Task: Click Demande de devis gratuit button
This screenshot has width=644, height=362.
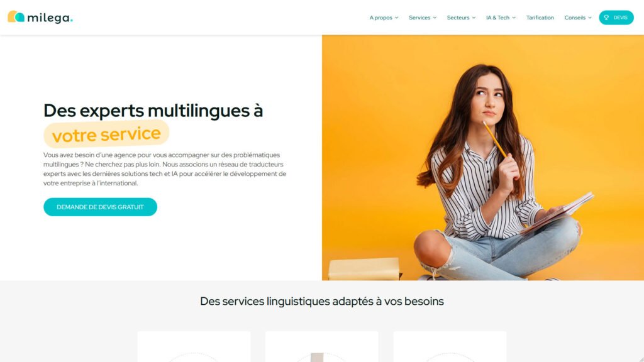Action: [100, 207]
